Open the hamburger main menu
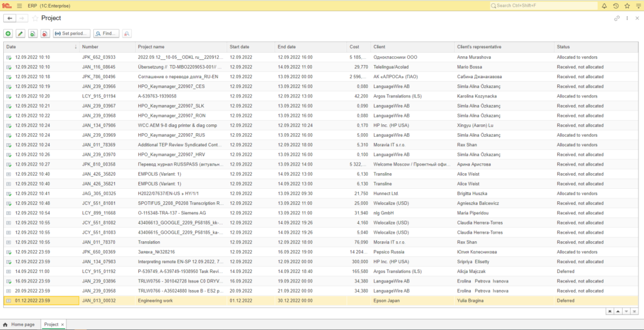 (x=18, y=6)
